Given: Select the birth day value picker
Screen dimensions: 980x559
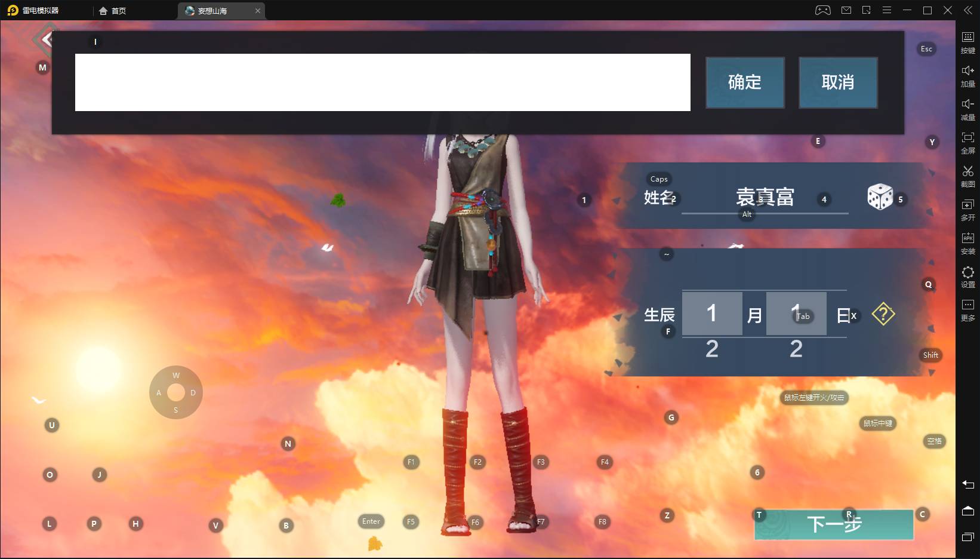Looking at the screenshot, I should [x=796, y=314].
